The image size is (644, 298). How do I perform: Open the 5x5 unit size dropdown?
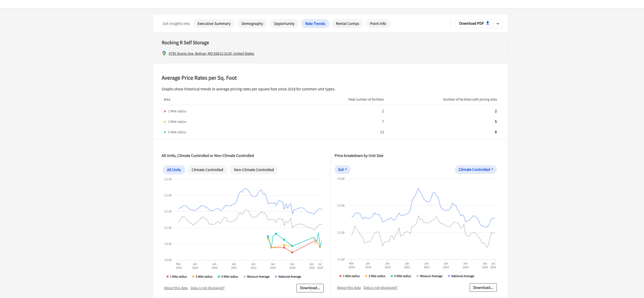pyautogui.click(x=342, y=170)
